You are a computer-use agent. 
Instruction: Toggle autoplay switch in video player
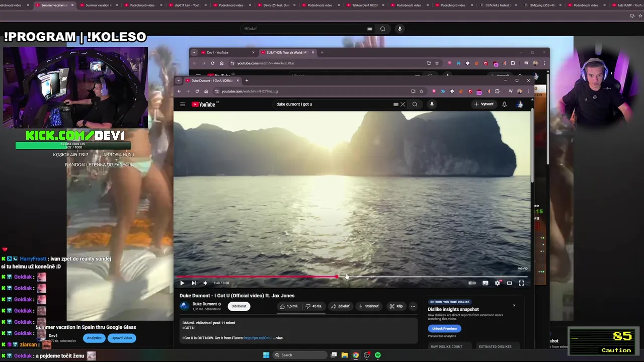(x=472, y=283)
